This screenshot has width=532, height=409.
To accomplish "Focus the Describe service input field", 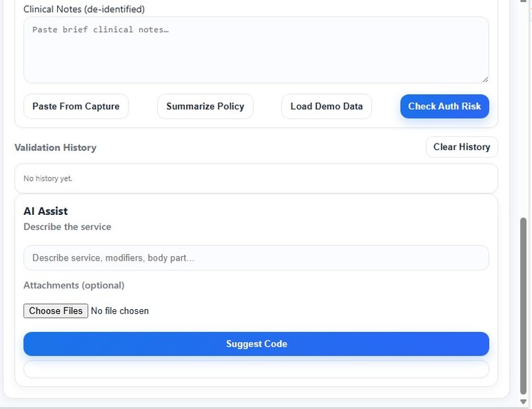I will pyautogui.click(x=256, y=258).
